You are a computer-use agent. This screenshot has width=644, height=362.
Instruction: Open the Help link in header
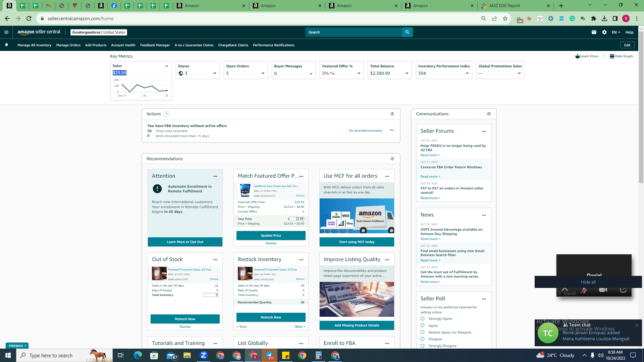click(629, 32)
